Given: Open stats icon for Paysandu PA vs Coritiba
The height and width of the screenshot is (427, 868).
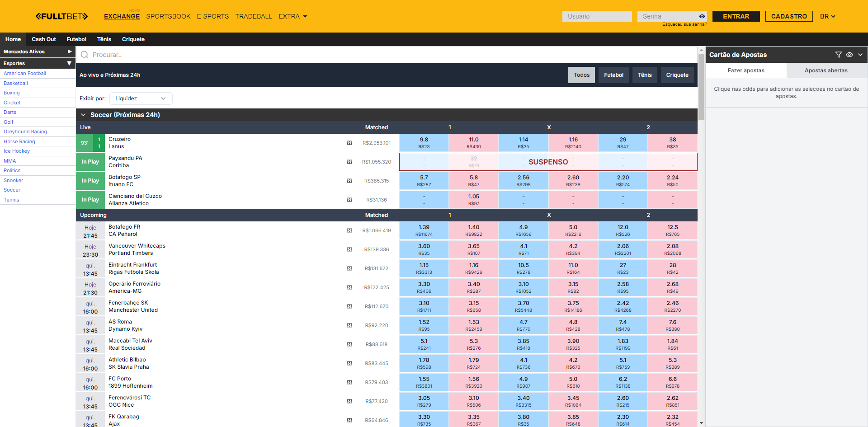Looking at the screenshot, I should tap(349, 162).
